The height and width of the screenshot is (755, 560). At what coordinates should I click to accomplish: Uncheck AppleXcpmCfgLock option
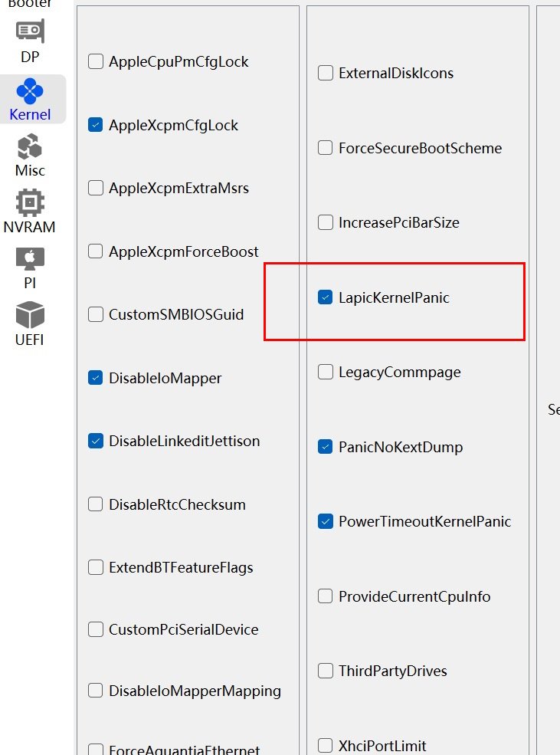tap(96, 125)
